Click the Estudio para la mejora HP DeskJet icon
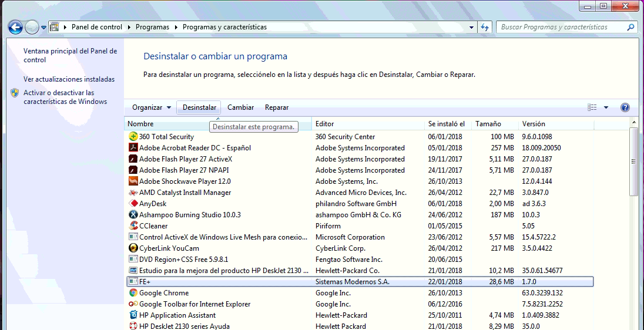This screenshot has width=644, height=330. (133, 271)
